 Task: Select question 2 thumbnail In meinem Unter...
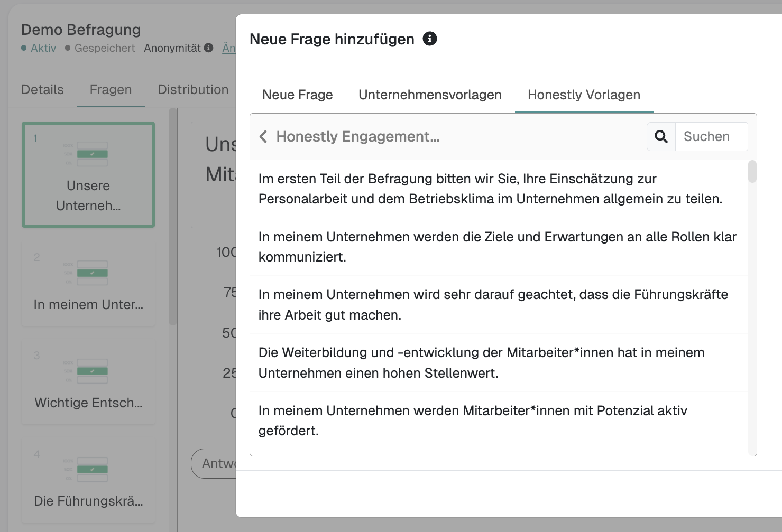point(88,284)
